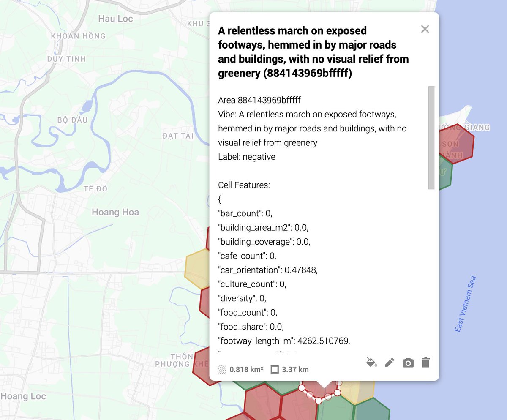Click the popup's vertical scrollbar thumb
The width and height of the screenshot is (507, 420).
pos(431,138)
